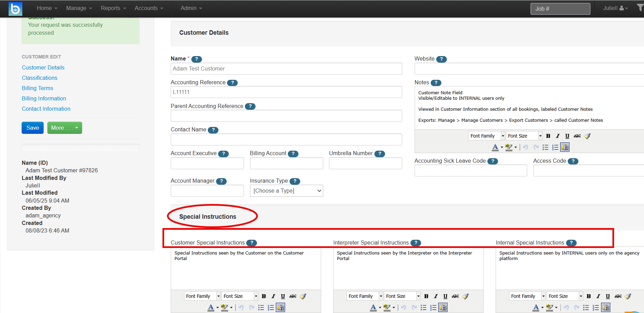The width and height of the screenshot is (644, 313).
Task: Open the Juliell user menu
Action: tap(615, 8)
